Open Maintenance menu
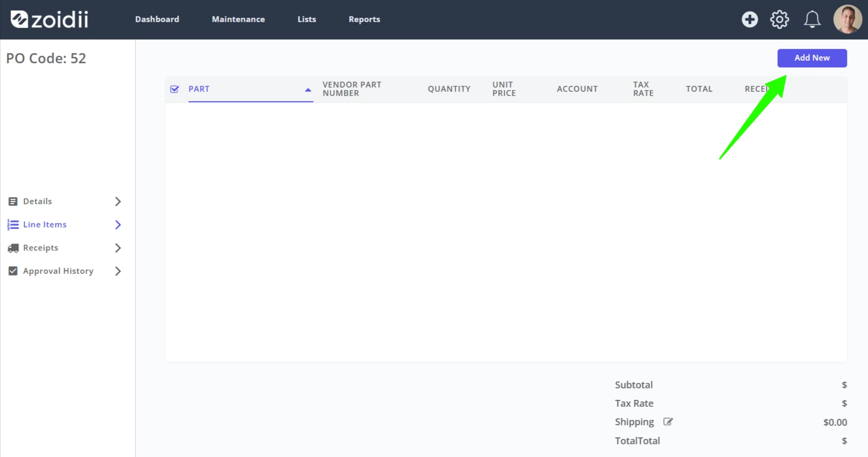This screenshot has width=868, height=457. click(238, 20)
